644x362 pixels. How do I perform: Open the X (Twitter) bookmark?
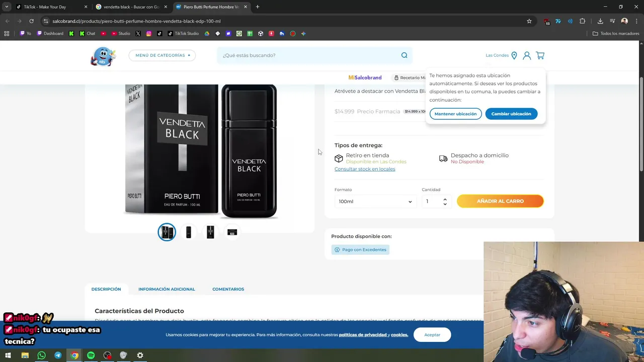click(x=138, y=34)
